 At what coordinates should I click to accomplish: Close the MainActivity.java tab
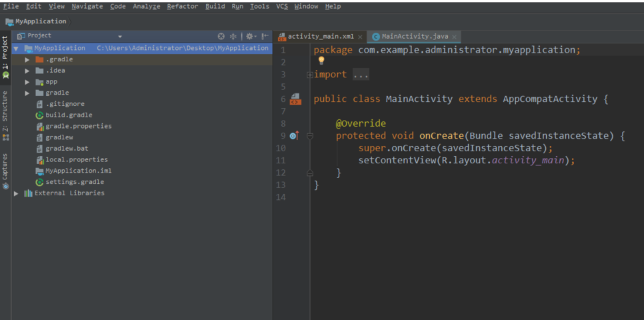[454, 37]
